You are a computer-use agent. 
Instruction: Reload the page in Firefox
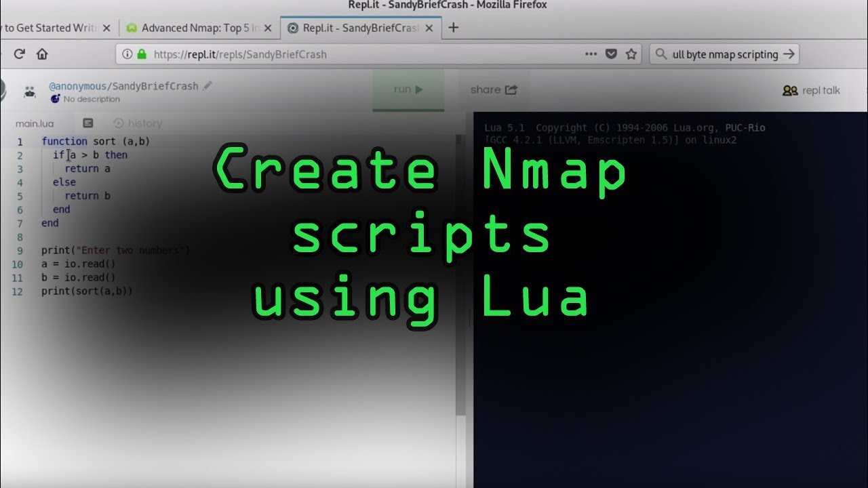(19, 54)
